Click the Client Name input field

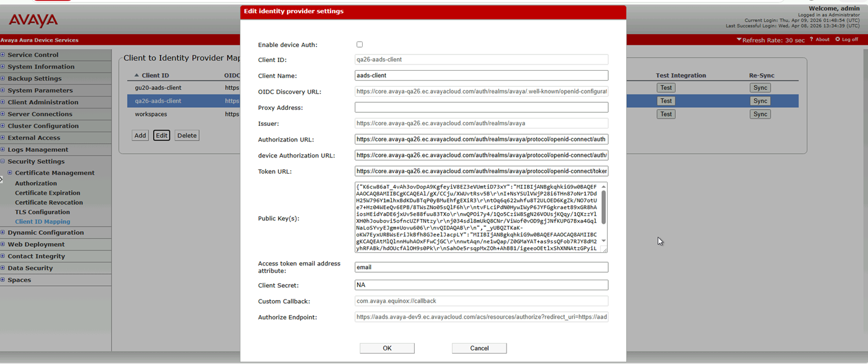pyautogui.click(x=481, y=76)
